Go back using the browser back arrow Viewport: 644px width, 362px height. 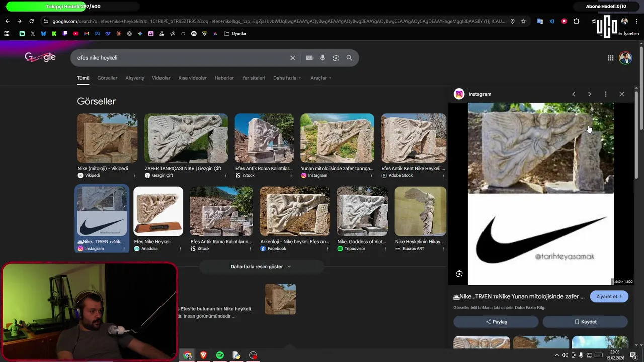click(7, 21)
